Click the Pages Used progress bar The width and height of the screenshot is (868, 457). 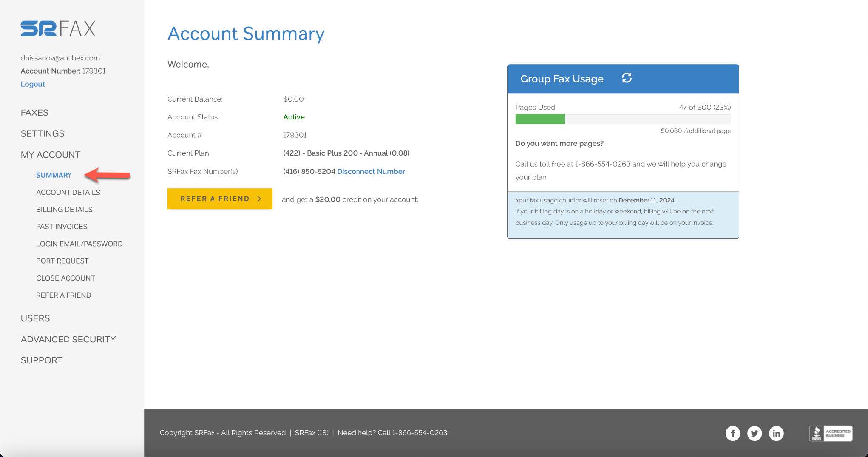(x=623, y=119)
